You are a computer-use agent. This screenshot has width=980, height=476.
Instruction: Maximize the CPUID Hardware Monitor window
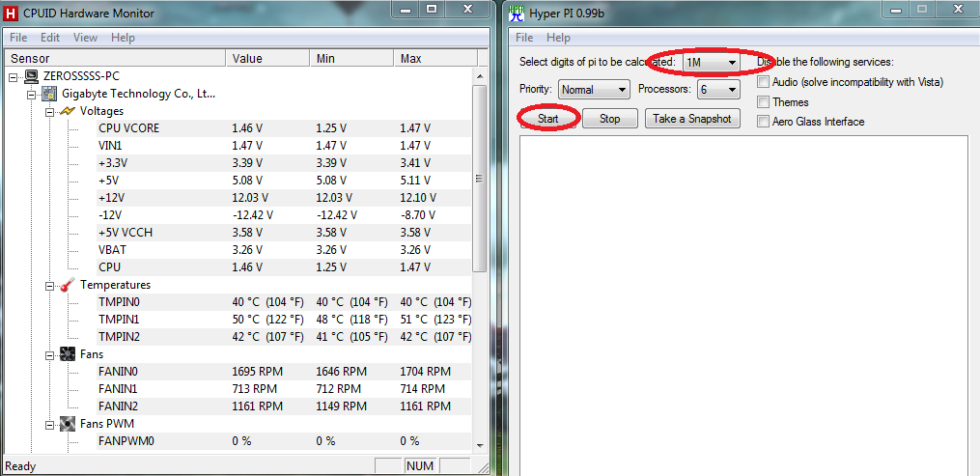coord(432,9)
